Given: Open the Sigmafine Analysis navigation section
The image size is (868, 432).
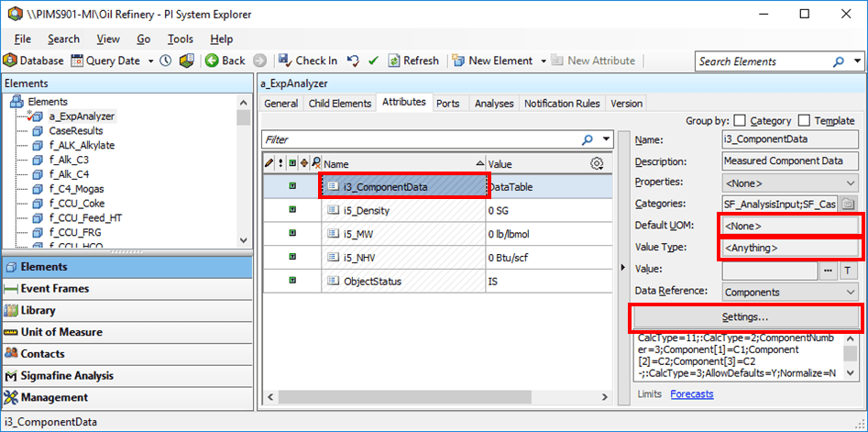Looking at the screenshot, I should 127,375.
